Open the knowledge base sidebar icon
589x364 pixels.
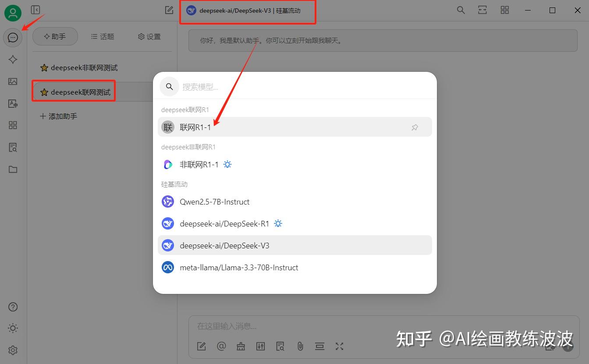13,147
